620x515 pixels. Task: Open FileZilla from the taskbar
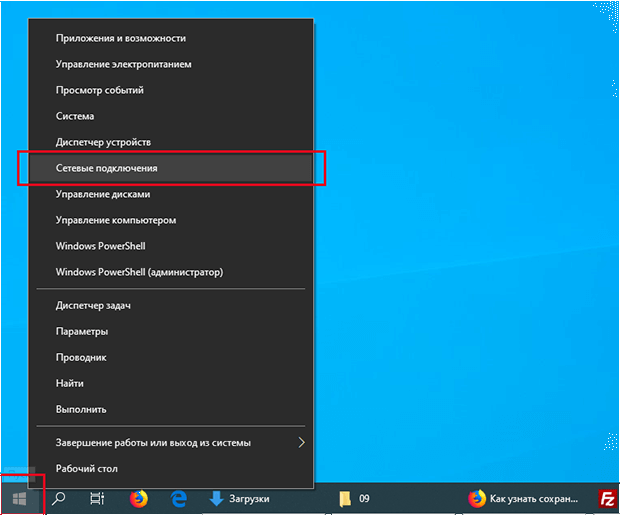[607, 499]
